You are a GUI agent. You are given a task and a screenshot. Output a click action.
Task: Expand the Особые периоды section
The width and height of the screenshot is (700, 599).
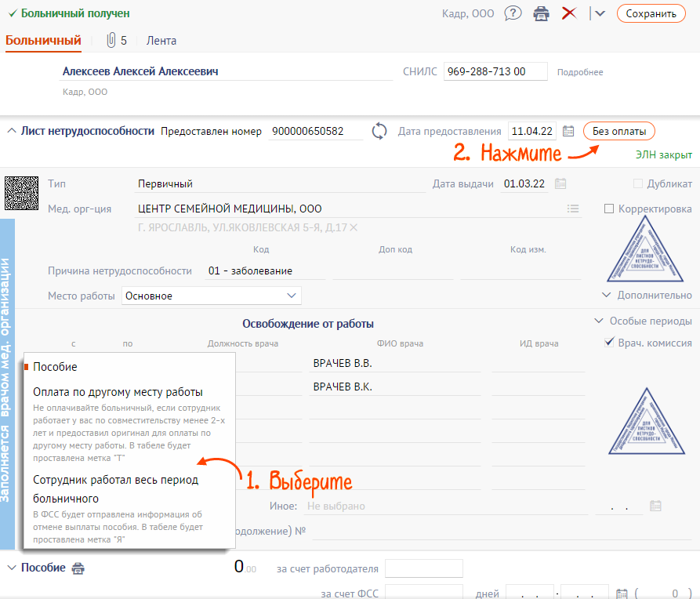point(643,321)
